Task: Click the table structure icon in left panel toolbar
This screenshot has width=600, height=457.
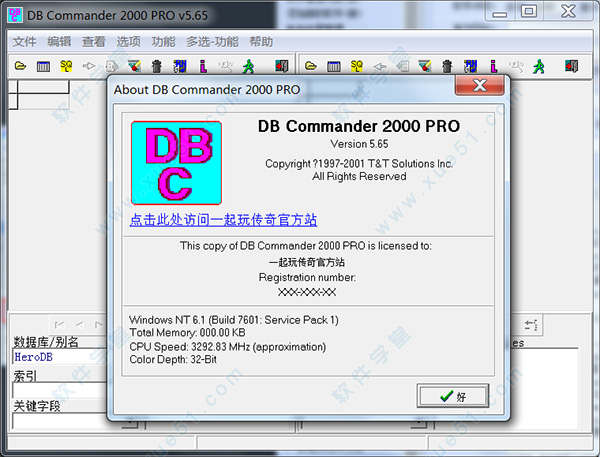Action: pyautogui.click(x=43, y=67)
